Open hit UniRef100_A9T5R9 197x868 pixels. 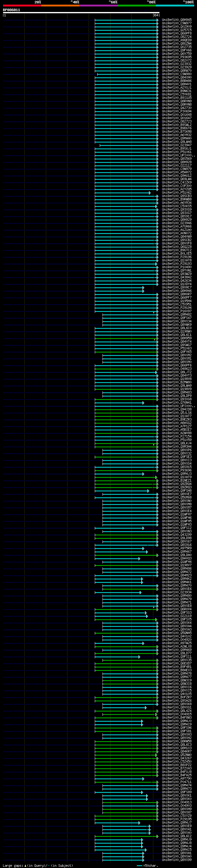point(177,548)
